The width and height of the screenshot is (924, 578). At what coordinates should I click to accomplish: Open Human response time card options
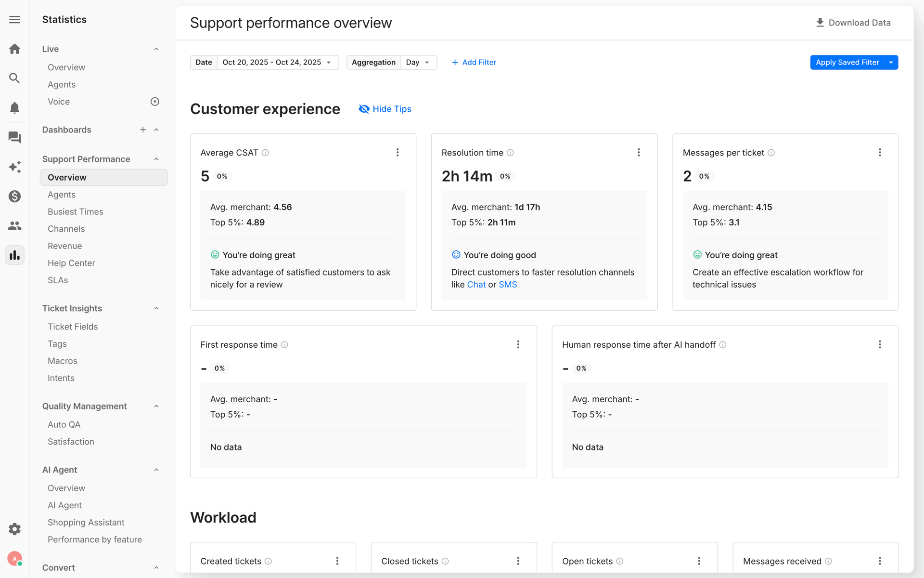pyautogui.click(x=880, y=344)
